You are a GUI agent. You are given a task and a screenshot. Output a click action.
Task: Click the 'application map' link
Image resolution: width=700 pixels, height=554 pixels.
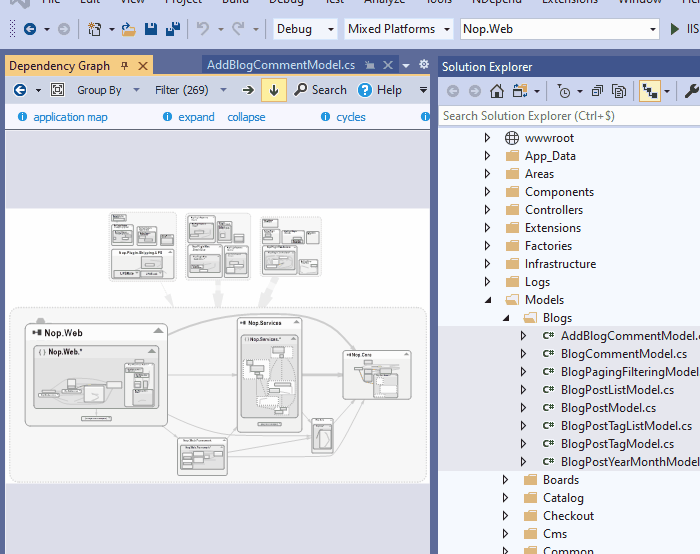tap(70, 117)
